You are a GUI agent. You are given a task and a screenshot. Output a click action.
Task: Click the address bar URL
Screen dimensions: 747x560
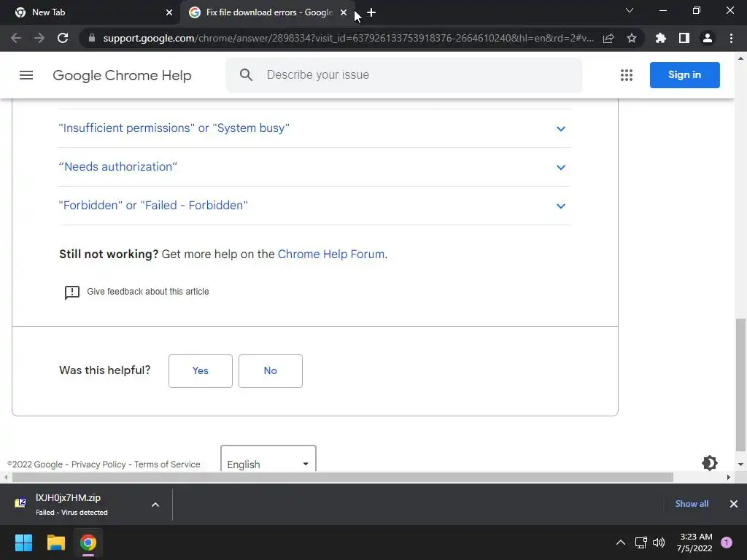(348, 38)
